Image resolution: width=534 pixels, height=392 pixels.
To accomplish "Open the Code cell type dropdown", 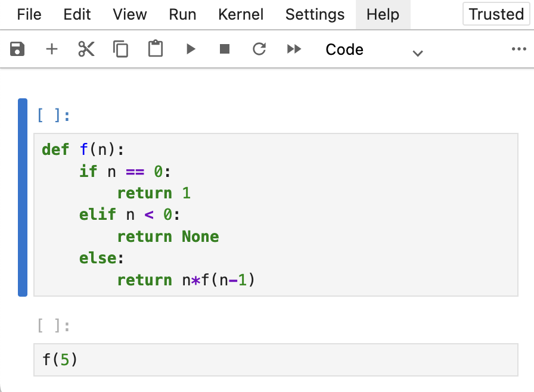I will 374,50.
